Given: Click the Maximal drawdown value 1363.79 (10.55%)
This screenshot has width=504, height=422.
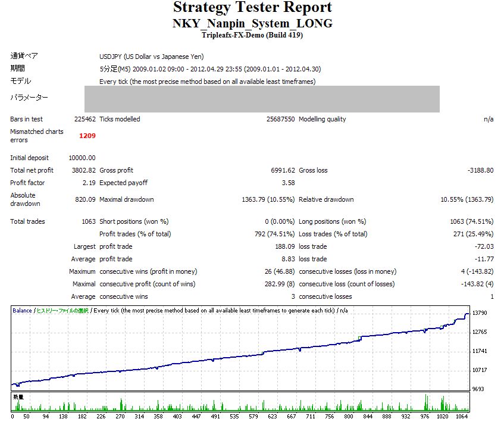Looking at the screenshot, I should point(268,199).
